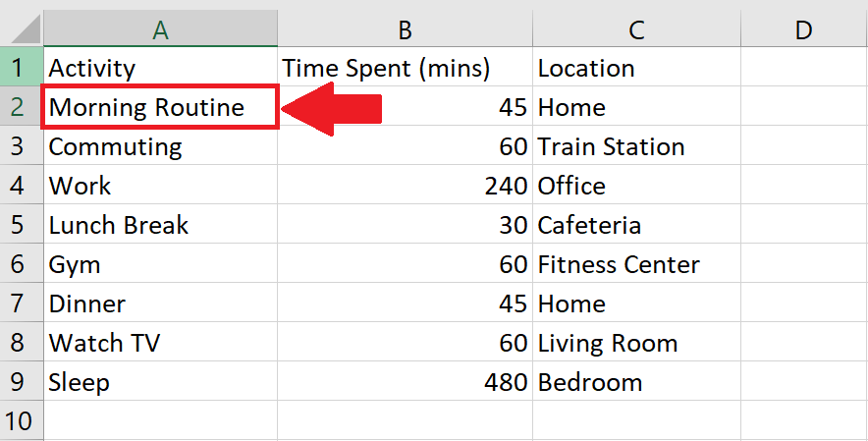Screen dimensions: 868x441
Task: Select the Train Station cell
Action: 636,145
